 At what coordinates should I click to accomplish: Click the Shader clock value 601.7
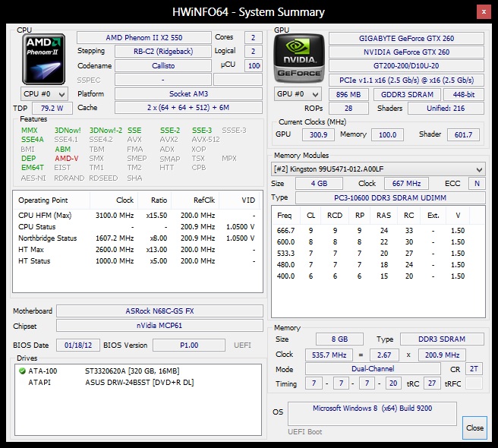[463, 134]
